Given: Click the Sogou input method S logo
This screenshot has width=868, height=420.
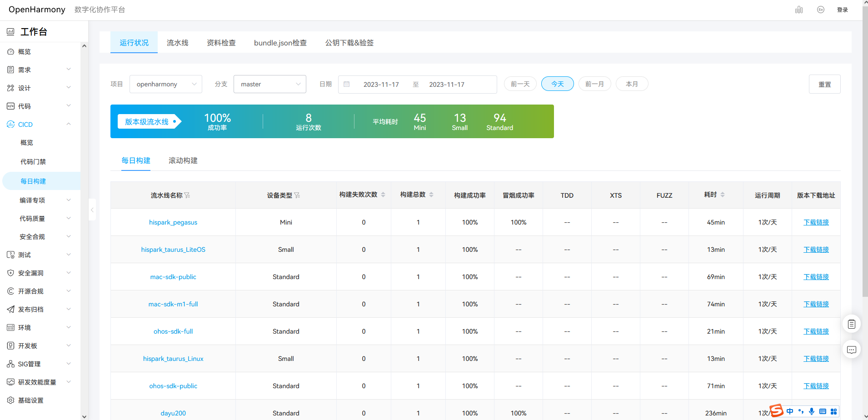Looking at the screenshot, I should click(777, 411).
